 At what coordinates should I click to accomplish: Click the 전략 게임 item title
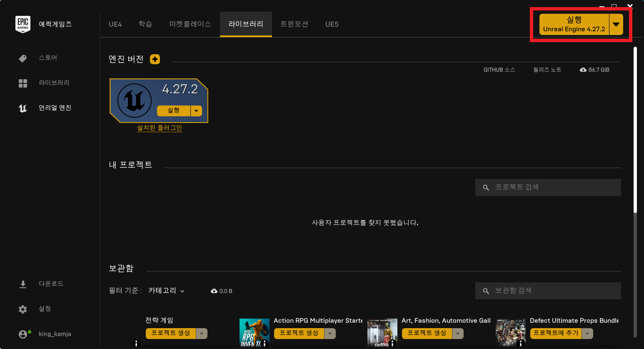coord(159,320)
